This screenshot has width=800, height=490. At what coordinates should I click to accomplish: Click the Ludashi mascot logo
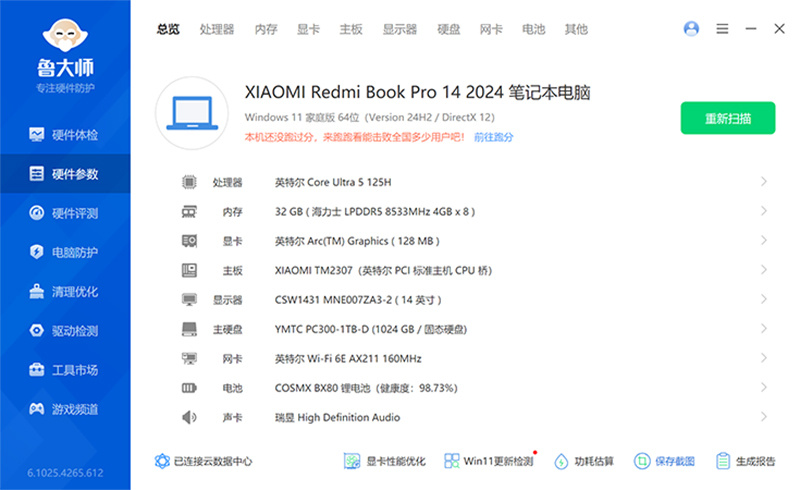coord(65,35)
